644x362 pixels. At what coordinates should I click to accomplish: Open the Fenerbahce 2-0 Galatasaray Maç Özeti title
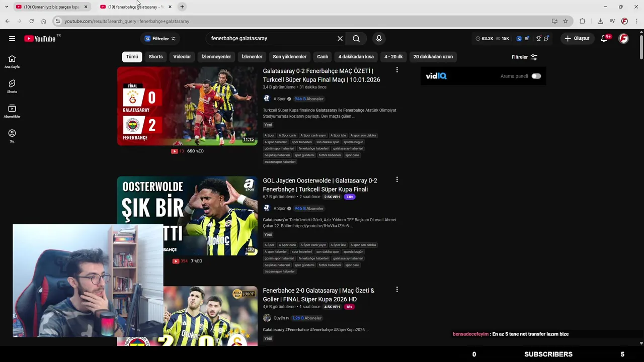pyautogui.click(x=318, y=295)
